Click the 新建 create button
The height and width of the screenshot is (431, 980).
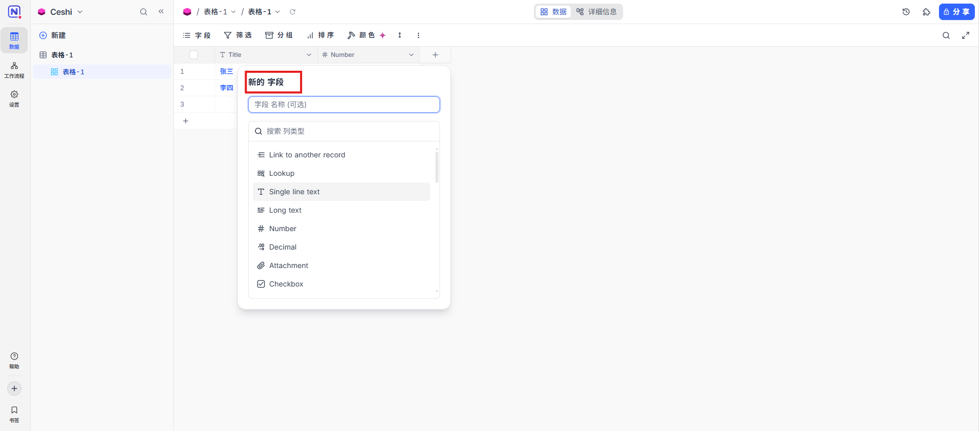[x=53, y=35]
